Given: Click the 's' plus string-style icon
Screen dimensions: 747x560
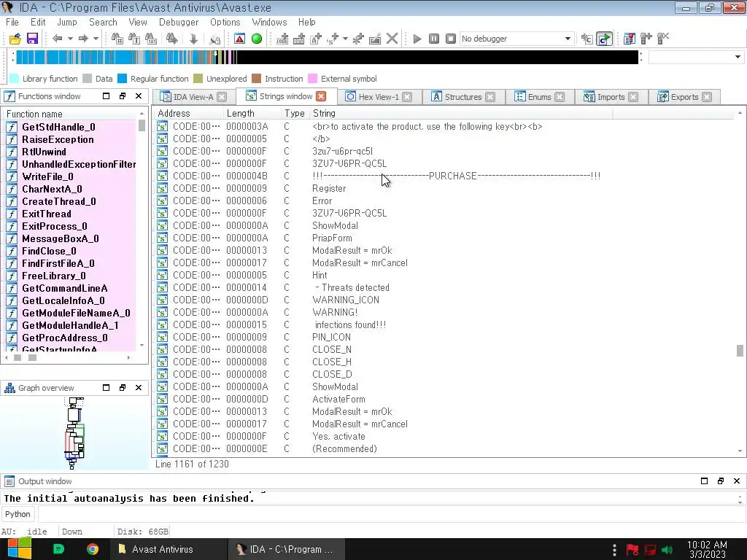Looking at the screenshot, I should pyautogui.click(x=333, y=39).
